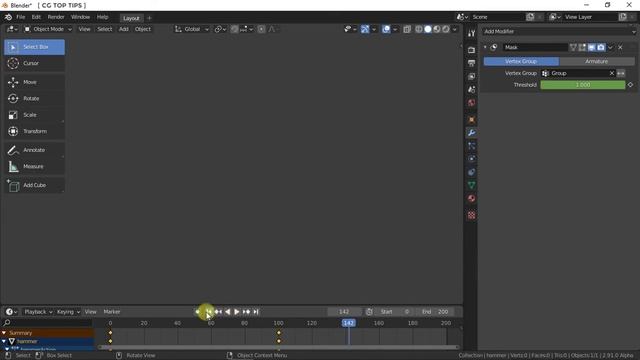Screen dimensions: 640x360
Task: Toggle Mask modifier render visibility
Action: pos(601,47)
